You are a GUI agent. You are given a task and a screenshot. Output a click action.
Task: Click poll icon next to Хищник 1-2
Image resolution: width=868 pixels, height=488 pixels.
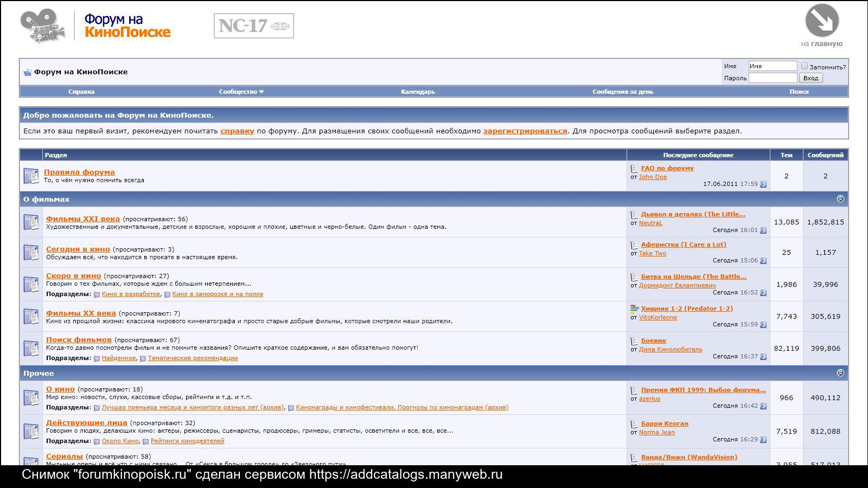pyautogui.click(x=634, y=309)
